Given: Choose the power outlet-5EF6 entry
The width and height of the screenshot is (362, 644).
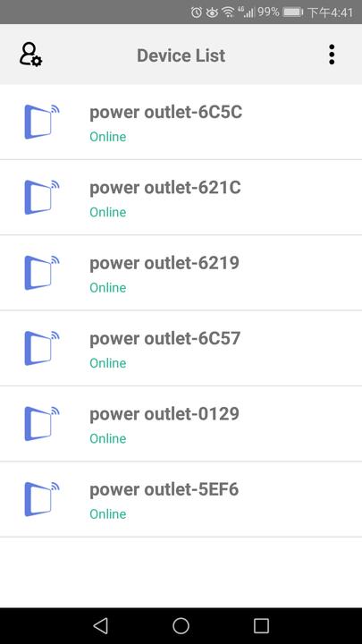Looking at the screenshot, I should pyautogui.click(x=181, y=499).
